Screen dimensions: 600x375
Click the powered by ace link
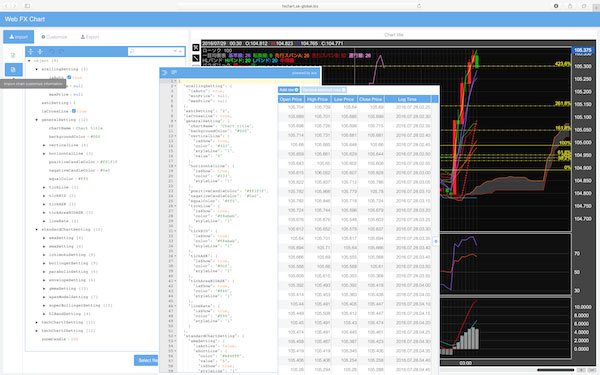(305, 73)
